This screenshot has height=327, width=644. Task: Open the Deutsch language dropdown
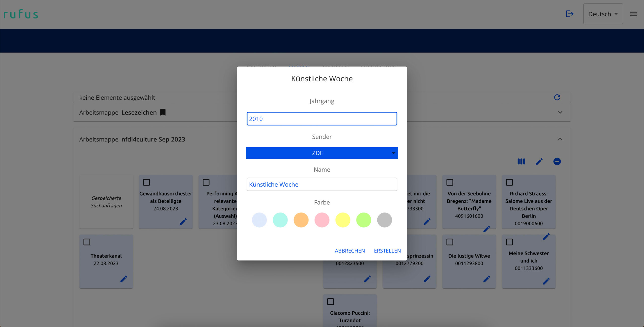[603, 14]
